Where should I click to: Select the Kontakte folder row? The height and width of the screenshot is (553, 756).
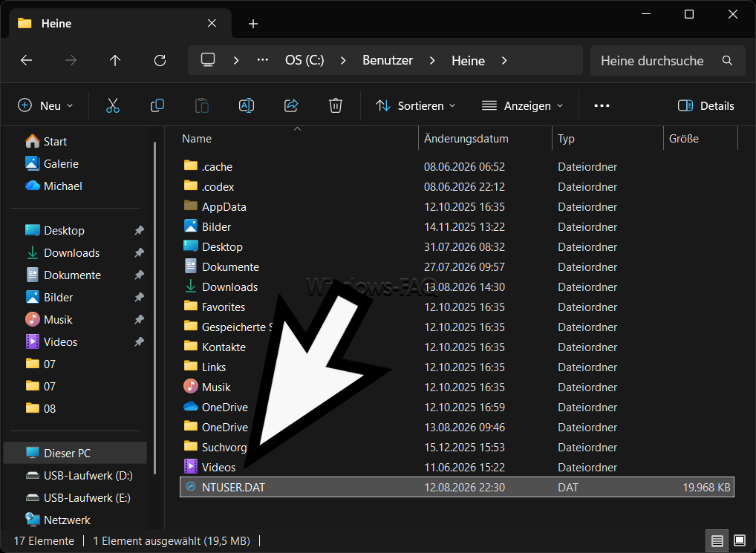[x=457, y=347]
